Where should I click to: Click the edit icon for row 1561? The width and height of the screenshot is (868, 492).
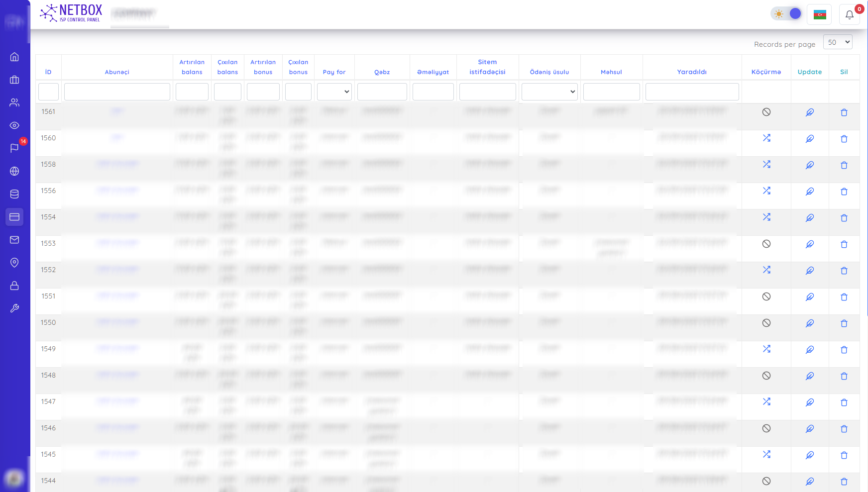point(809,112)
